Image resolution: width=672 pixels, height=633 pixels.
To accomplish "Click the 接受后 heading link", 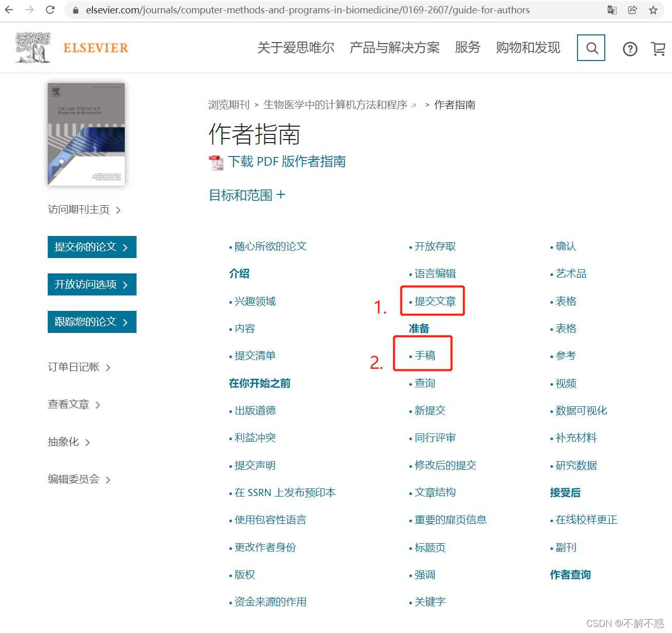I will [565, 492].
